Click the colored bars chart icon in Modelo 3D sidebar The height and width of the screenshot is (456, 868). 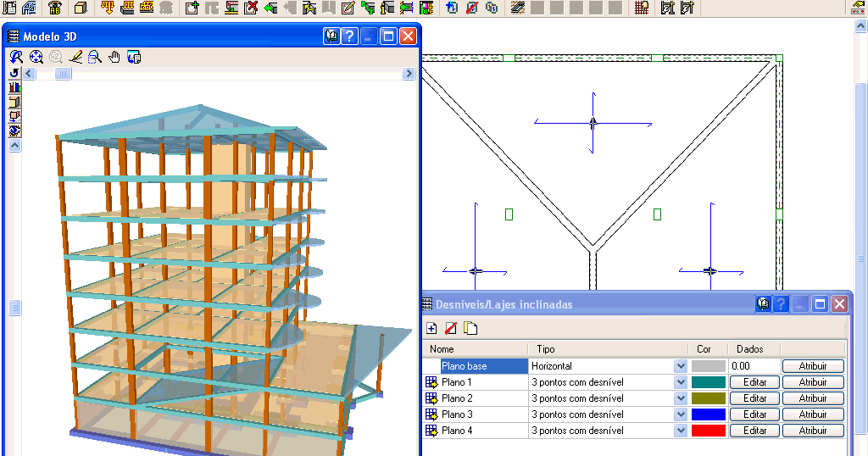[14, 87]
